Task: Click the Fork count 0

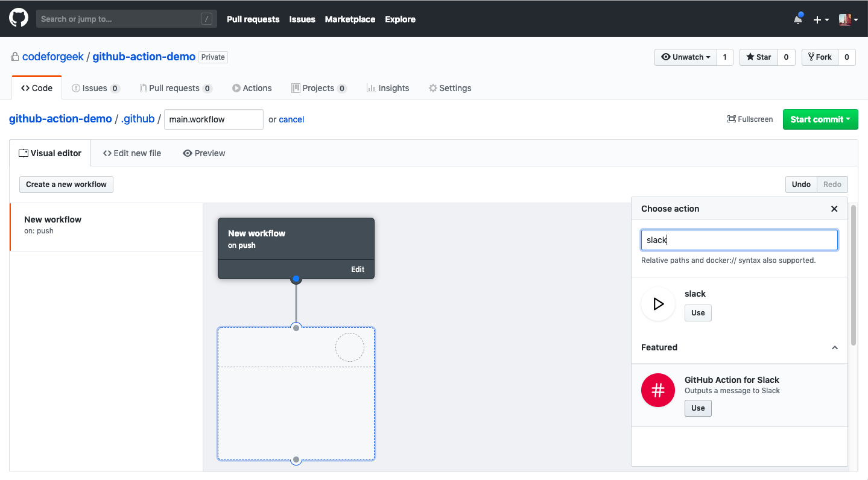Action: [847, 57]
